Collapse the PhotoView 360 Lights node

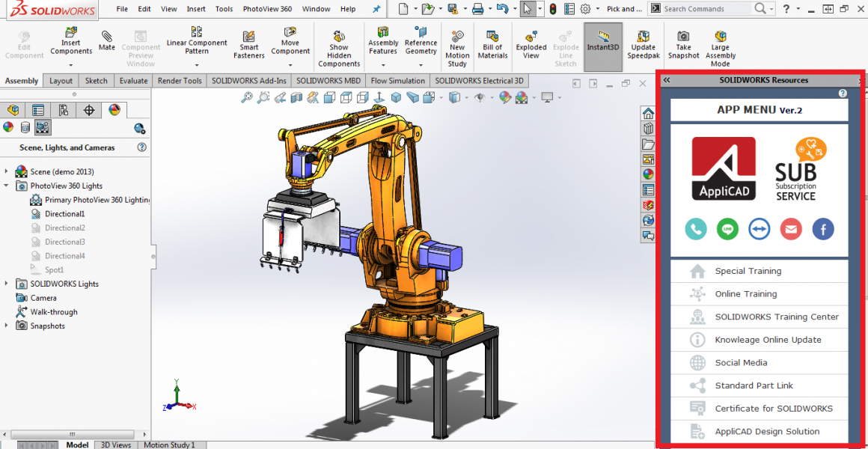pyautogui.click(x=7, y=186)
